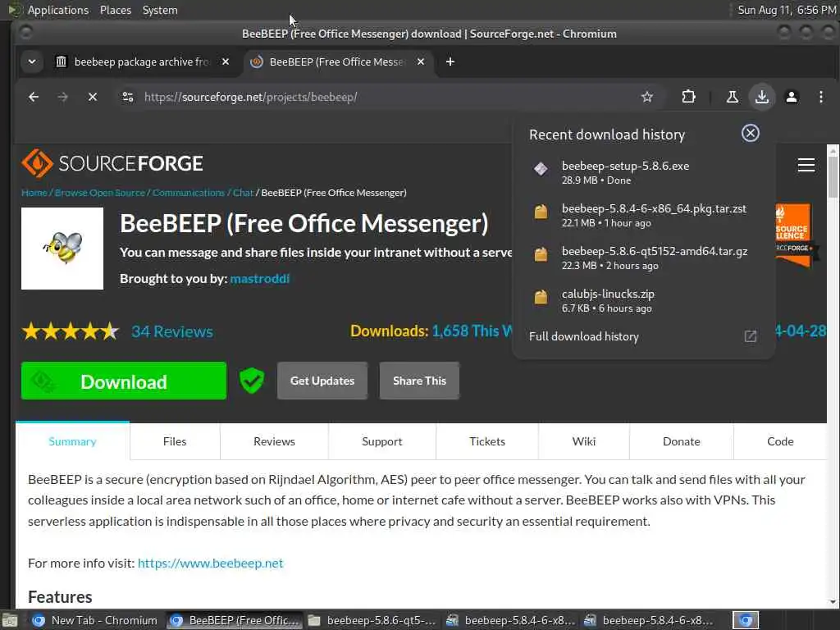
Task: Click the beebeep-5.8.6-qt5152-amd64.tar.gz archive icon
Action: coord(541,254)
